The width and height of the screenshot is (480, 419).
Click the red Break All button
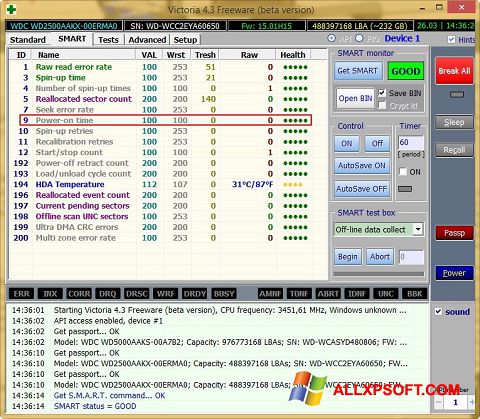[454, 71]
